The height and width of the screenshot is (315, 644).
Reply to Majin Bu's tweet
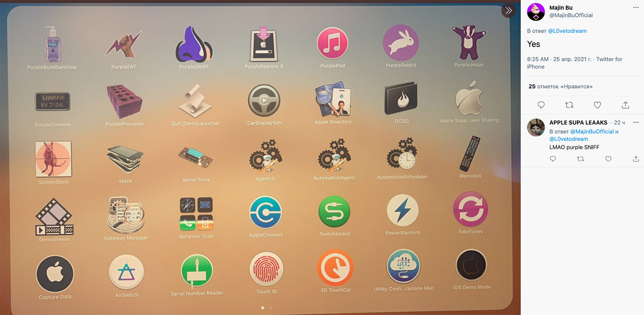point(541,105)
